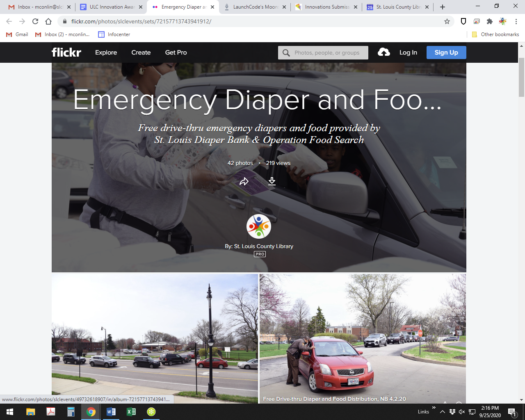Switch to the St. Louis County Library tab
The image size is (525, 420).
398,7
